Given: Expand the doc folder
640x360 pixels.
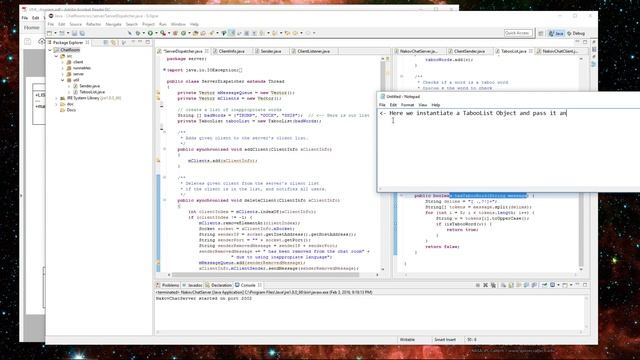Looking at the screenshot, I should point(56,104).
